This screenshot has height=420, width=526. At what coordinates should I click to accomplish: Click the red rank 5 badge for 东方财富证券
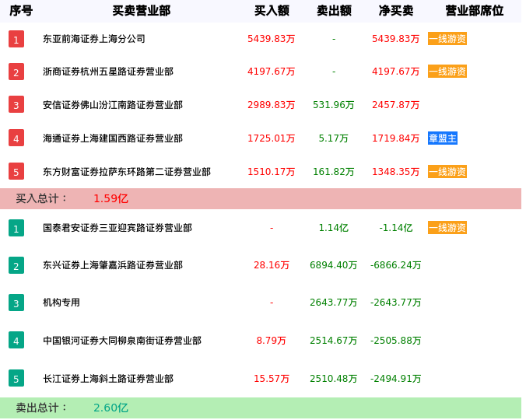[16, 171]
